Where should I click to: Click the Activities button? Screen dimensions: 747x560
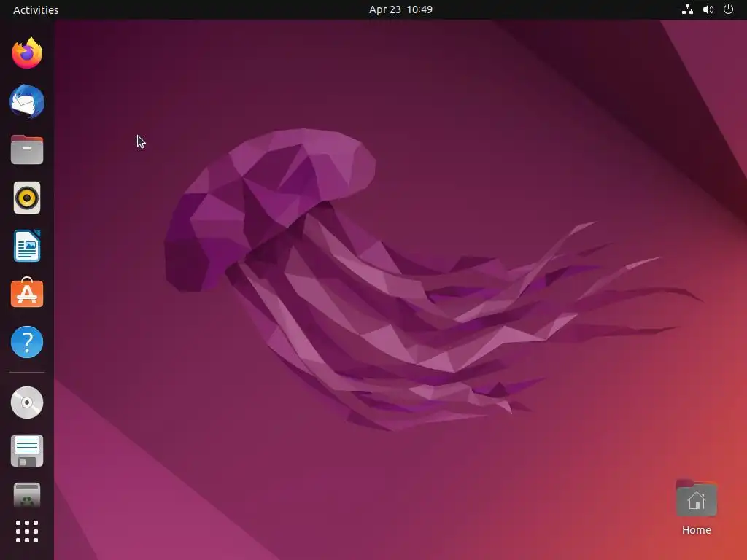click(36, 9)
